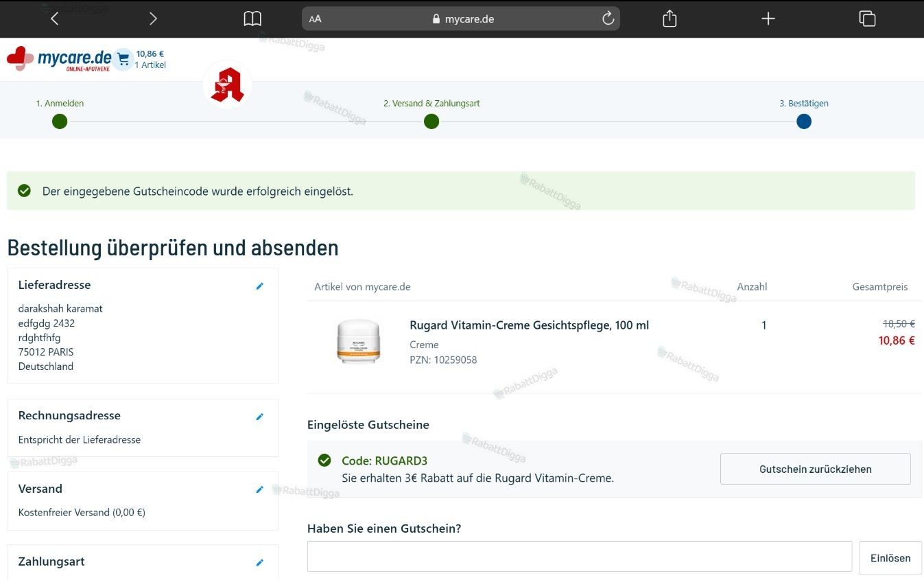Click the Rugard cream product thumbnail

[x=358, y=341]
